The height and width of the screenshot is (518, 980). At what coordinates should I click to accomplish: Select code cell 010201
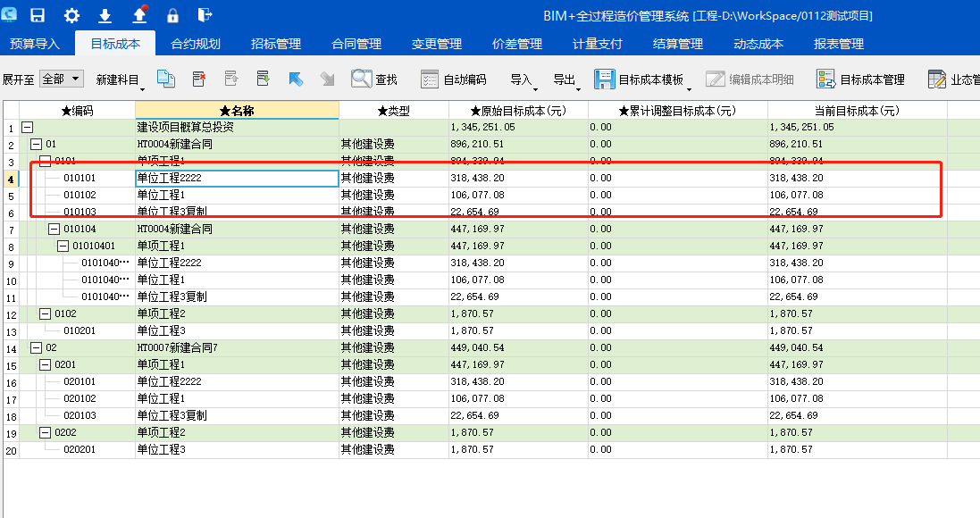tap(78, 330)
